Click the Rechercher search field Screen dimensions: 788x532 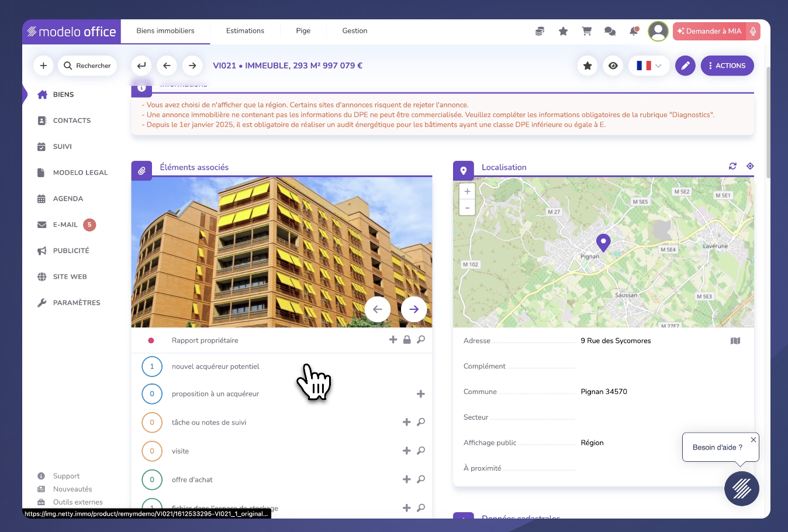[x=88, y=65]
